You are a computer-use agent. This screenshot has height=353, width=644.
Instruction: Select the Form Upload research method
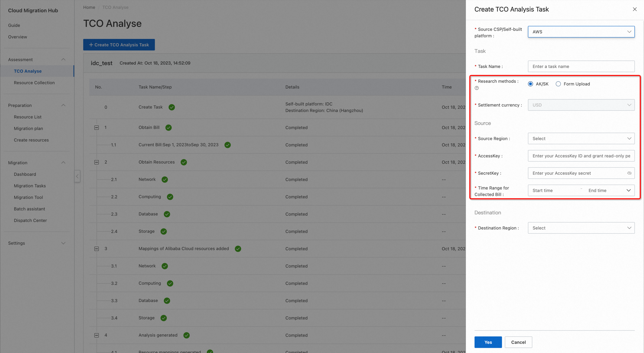[x=558, y=84]
